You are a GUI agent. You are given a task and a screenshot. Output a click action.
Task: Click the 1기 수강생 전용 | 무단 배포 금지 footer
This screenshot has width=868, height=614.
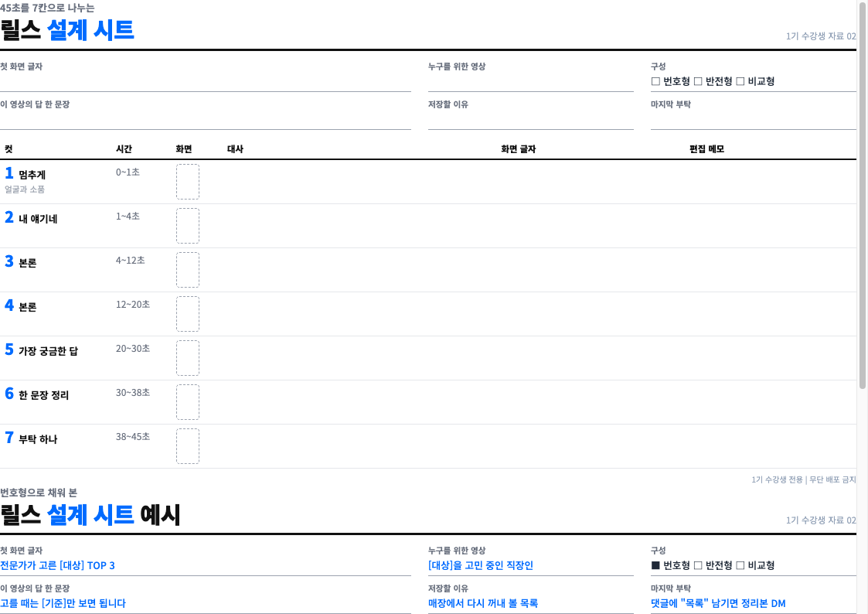804,479
